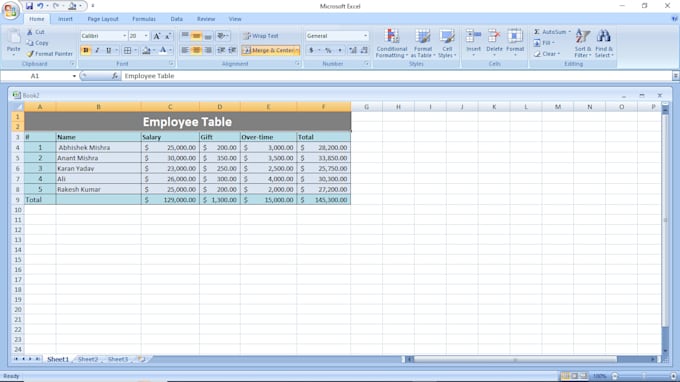Click the Clear button
This screenshot has width=680, height=382.
tap(547, 54)
